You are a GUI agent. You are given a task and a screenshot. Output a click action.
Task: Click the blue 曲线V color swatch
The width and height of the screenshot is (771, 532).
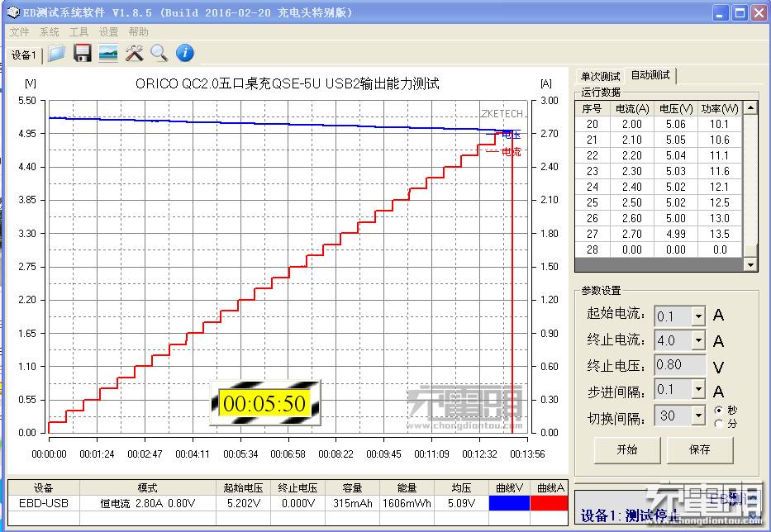click(509, 503)
